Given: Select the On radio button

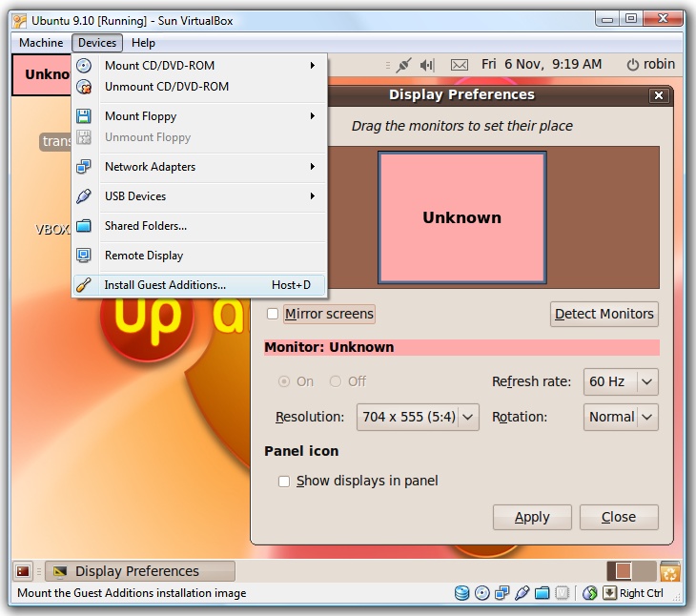Looking at the screenshot, I should (284, 381).
